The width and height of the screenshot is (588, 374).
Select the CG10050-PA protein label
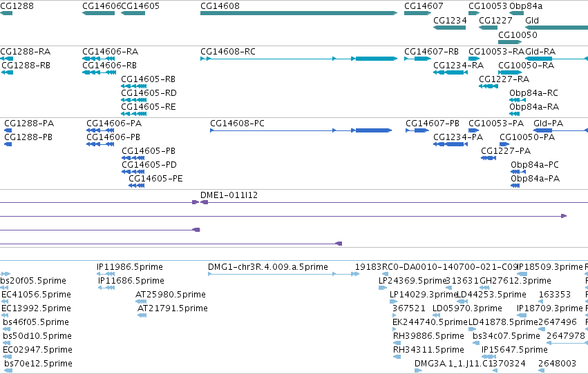(x=527, y=137)
